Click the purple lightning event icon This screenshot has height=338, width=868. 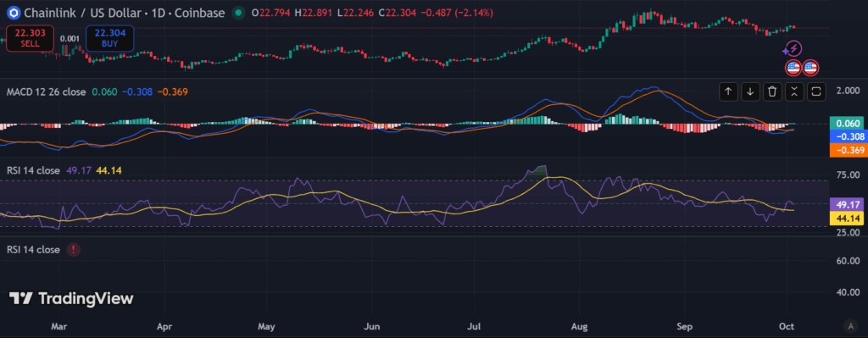tap(793, 48)
